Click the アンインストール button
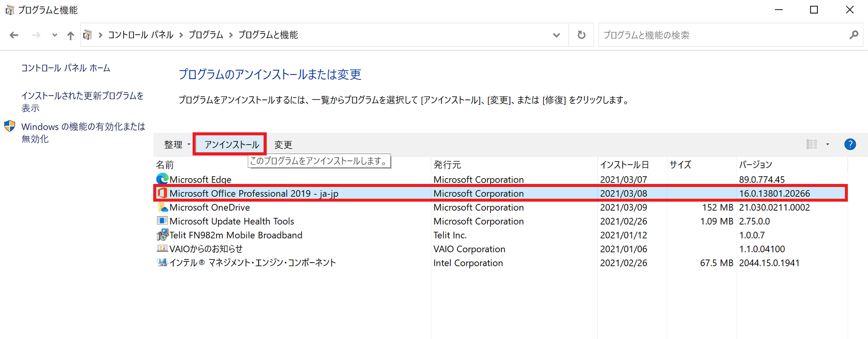Viewport: 868px width, 339px height. 231,144
